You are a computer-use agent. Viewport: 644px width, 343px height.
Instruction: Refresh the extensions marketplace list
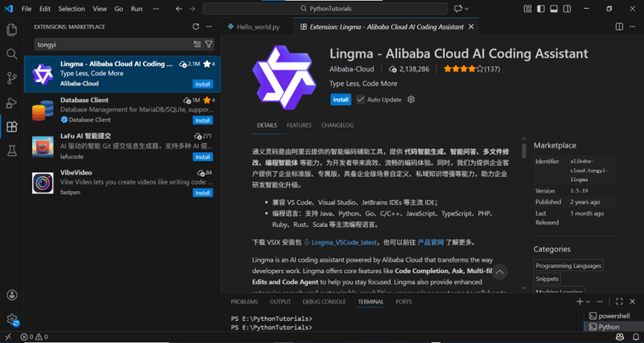pos(196,27)
